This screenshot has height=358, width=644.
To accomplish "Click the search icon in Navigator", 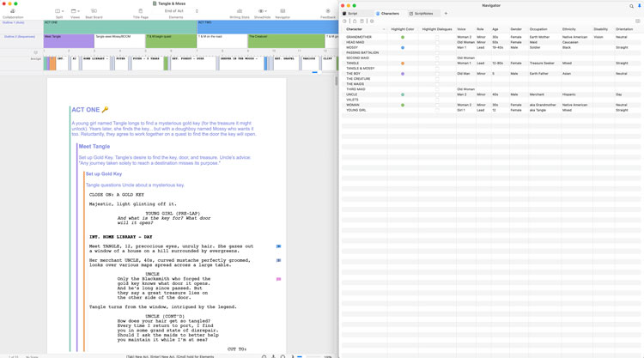I will (631, 6).
